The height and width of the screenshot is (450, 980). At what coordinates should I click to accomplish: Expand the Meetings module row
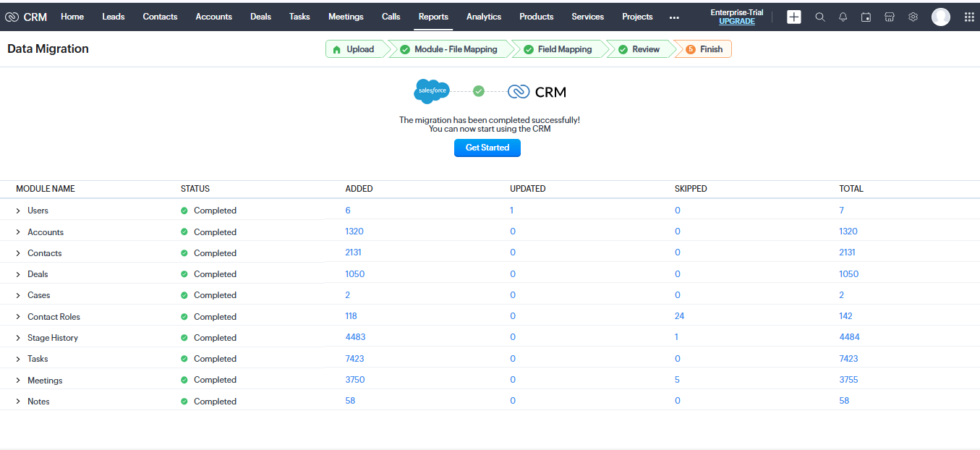[x=19, y=381]
